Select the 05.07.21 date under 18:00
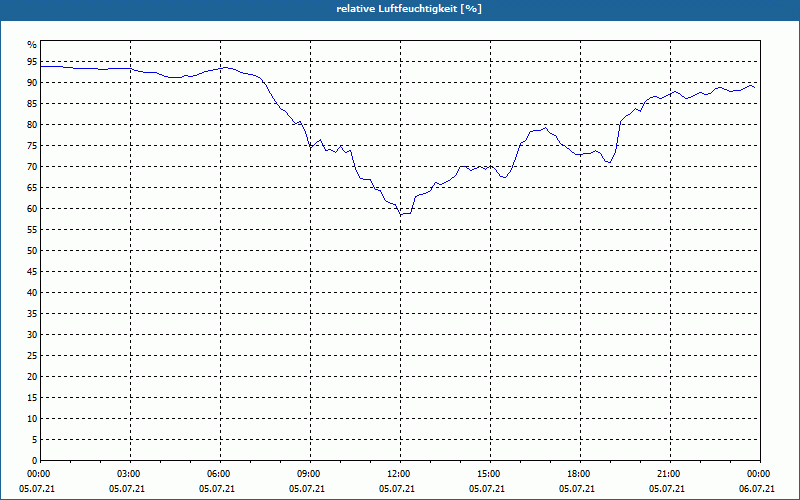This screenshot has height=500, width=800. coord(577,489)
